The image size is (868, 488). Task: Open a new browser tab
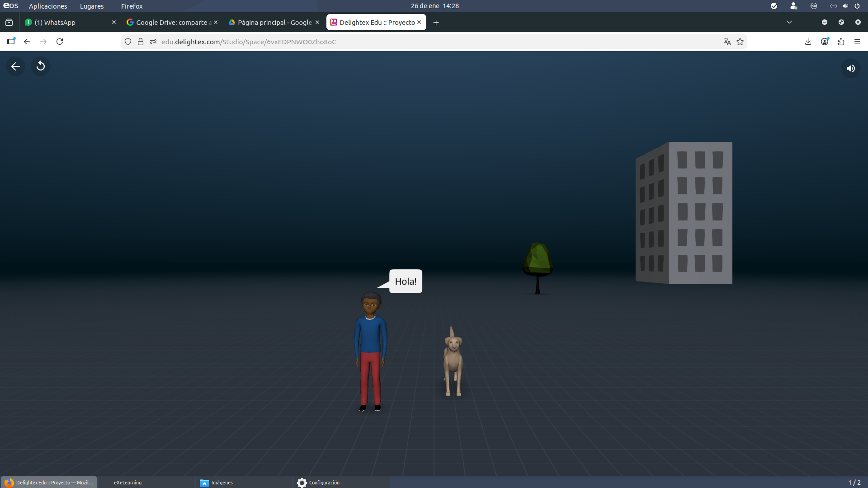[436, 22]
